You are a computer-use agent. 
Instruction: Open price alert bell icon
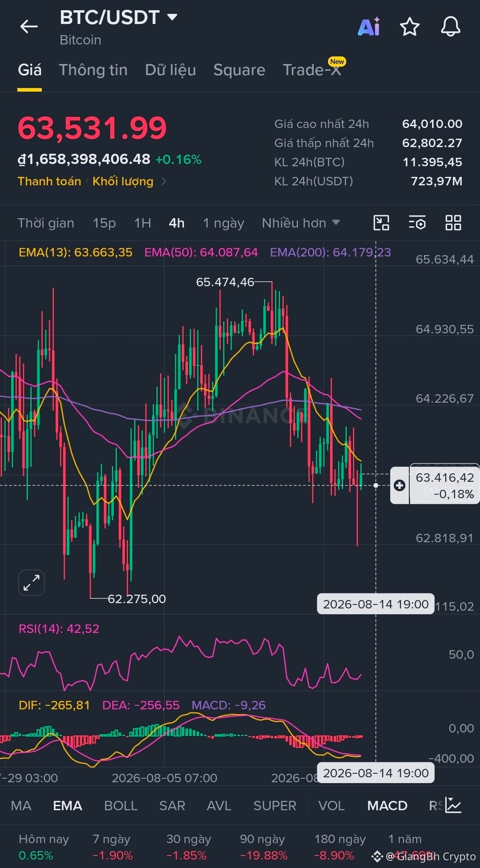click(450, 27)
